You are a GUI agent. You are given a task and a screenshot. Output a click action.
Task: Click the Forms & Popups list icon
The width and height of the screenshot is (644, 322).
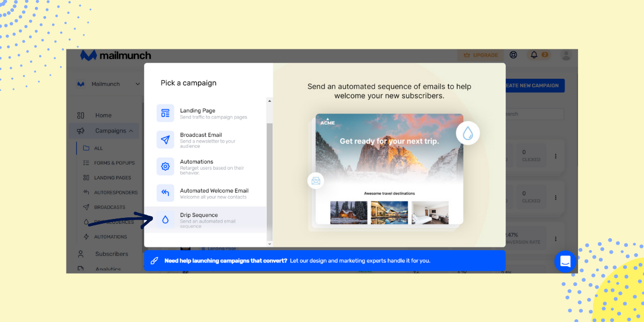pyautogui.click(x=86, y=163)
